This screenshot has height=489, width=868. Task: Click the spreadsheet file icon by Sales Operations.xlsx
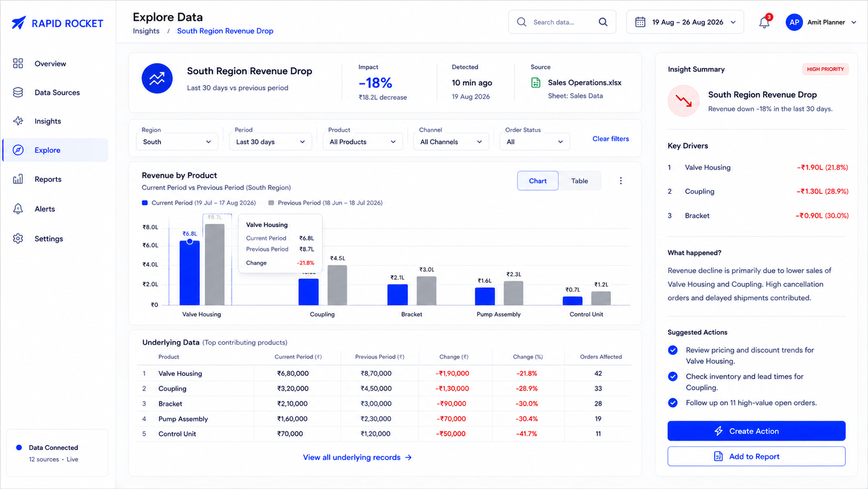coord(536,83)
